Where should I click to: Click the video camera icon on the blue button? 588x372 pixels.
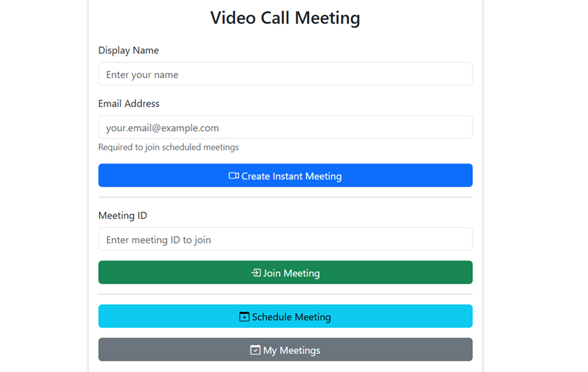click(234, 176)
